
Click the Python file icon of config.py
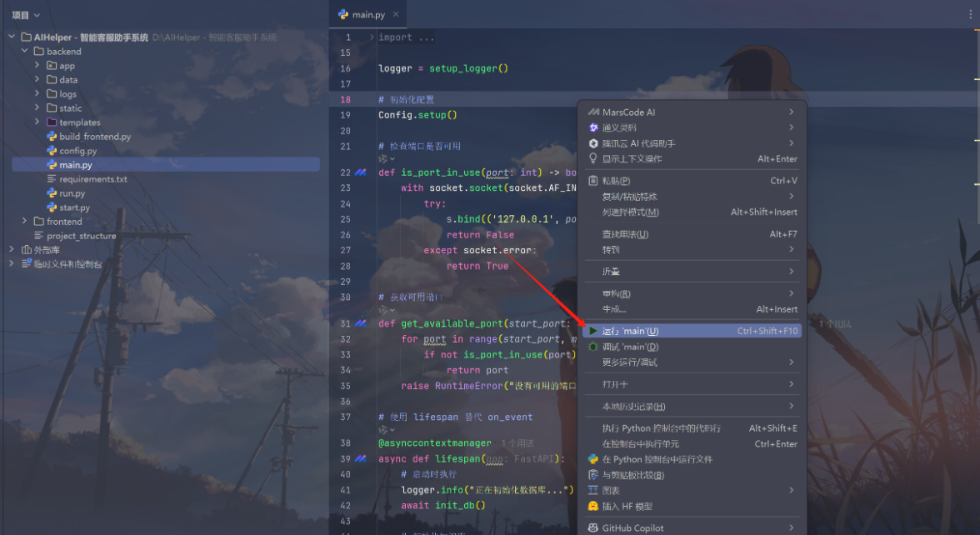(x=52, y=151)
